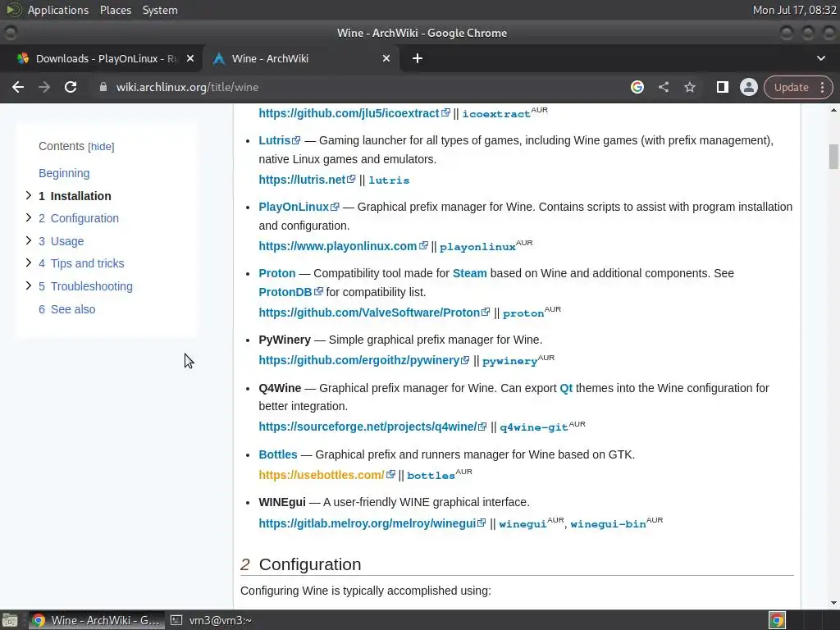Open a new tab with the plus button
This screenshot has width=840, height=630.
pyautogui.click(x=418, y=58)
